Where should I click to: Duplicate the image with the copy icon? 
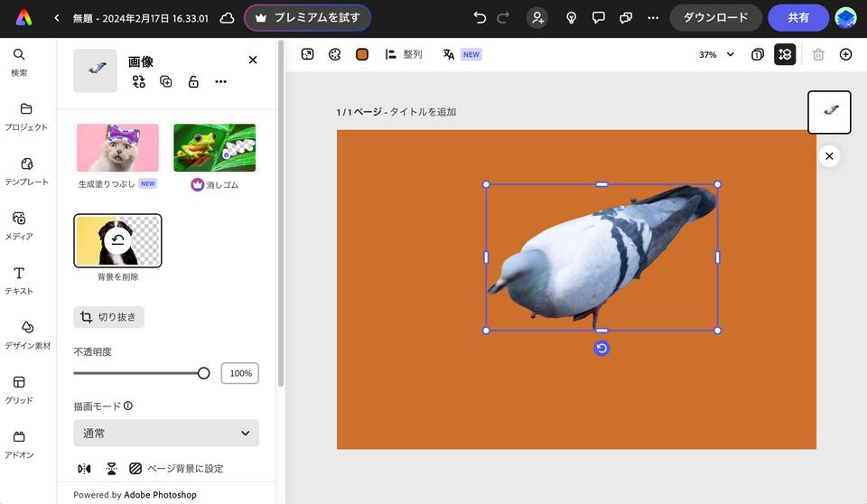pos(166,82)
